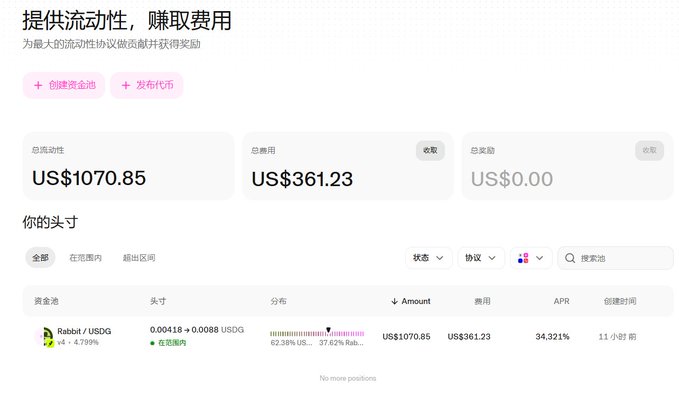
Task: Click the 创建资金池 button
Action: pyautogui.click(x=64, y=85)
